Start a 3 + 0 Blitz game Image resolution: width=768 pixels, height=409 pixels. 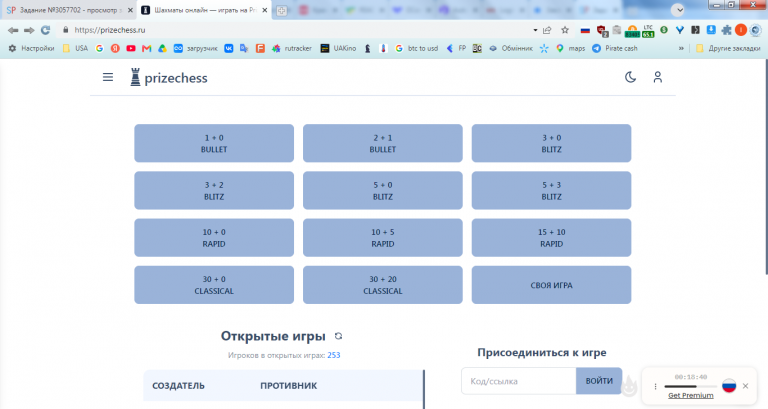(552, 143)
